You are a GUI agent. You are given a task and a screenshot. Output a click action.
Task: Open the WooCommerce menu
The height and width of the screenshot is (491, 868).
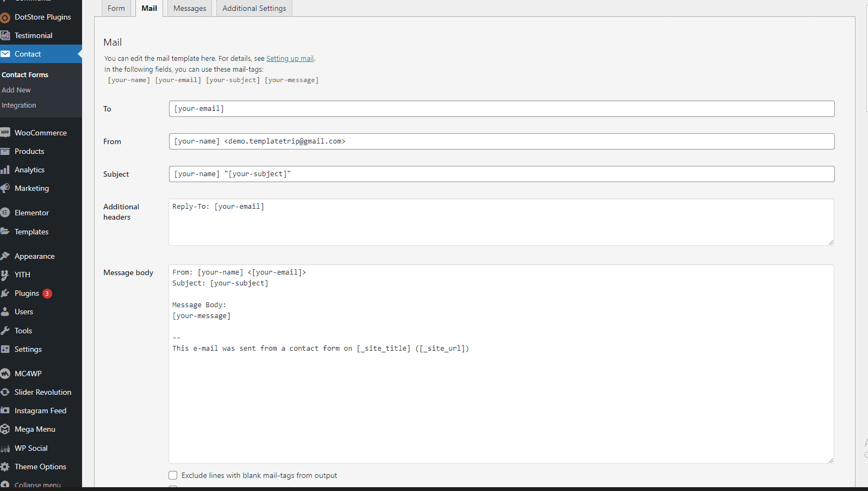[41, 133]
